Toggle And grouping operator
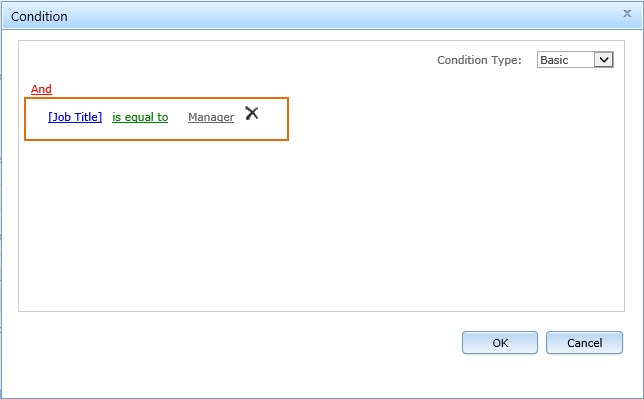This screenshot has height=399, width=644. tap(41, 89)
